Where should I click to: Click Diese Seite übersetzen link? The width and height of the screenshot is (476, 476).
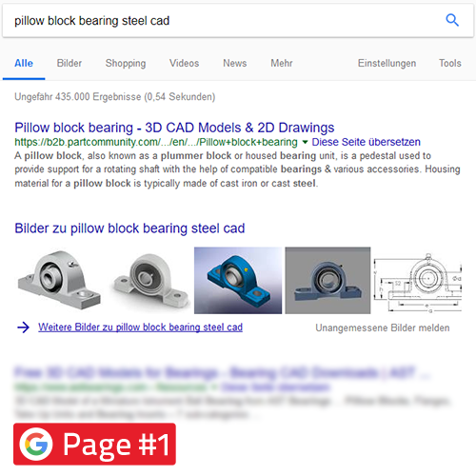click(366, 142)
